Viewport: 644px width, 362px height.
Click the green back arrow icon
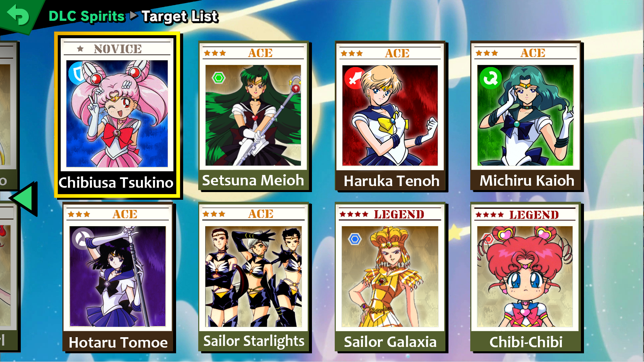(18, 15)
